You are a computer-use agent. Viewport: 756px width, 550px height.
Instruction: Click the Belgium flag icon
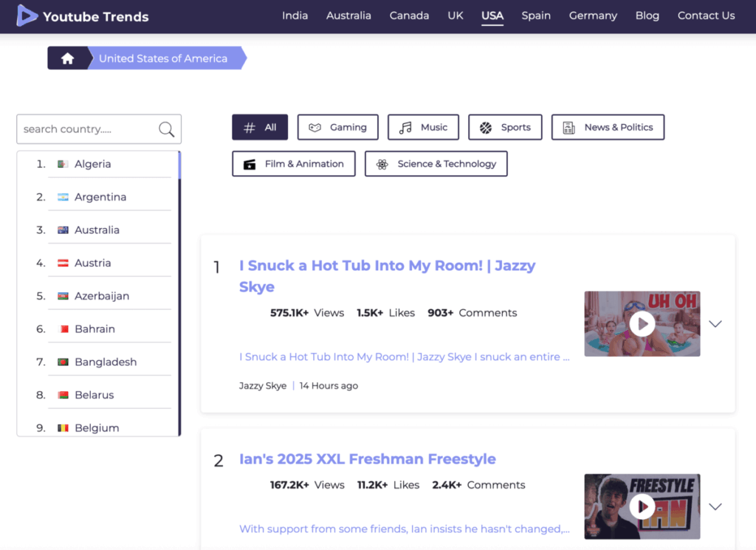coord(63,428)
